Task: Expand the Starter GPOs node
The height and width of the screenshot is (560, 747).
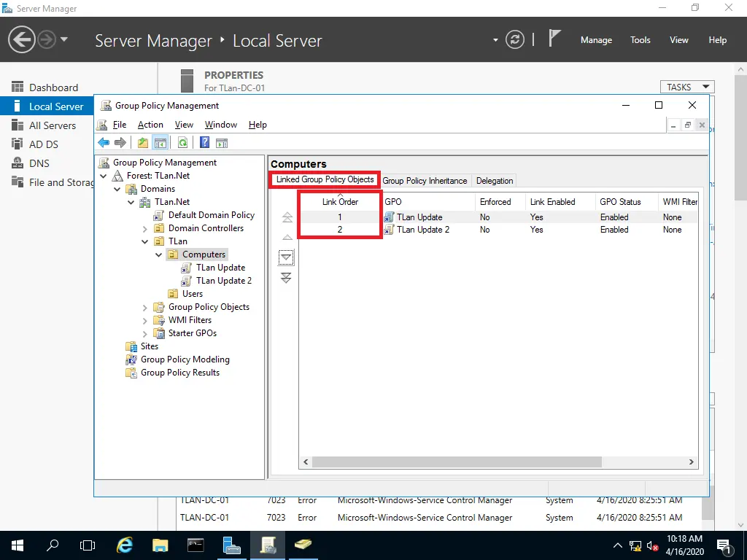Action: (145, 334)
